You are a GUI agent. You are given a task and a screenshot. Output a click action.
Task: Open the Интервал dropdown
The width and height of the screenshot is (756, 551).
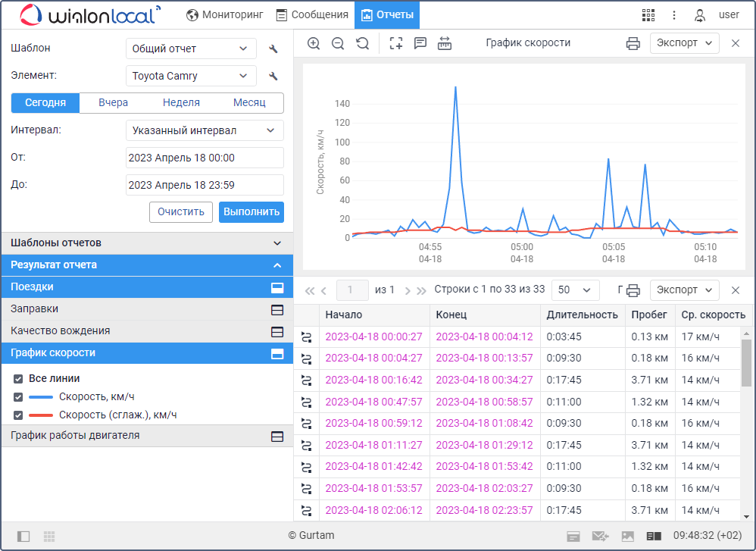(205, 130)
